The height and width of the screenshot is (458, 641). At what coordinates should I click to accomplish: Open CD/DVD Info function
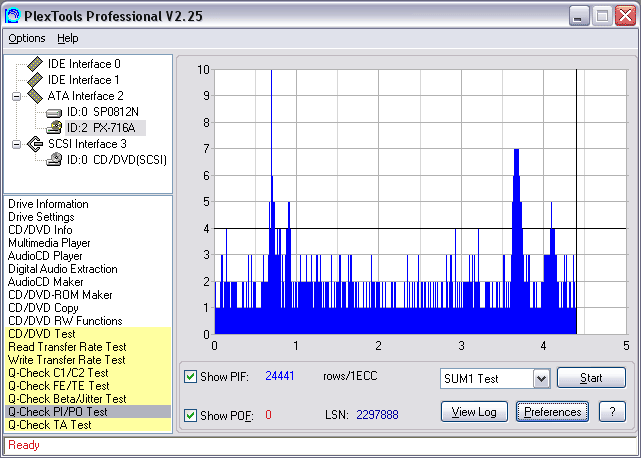coord(40,230)
